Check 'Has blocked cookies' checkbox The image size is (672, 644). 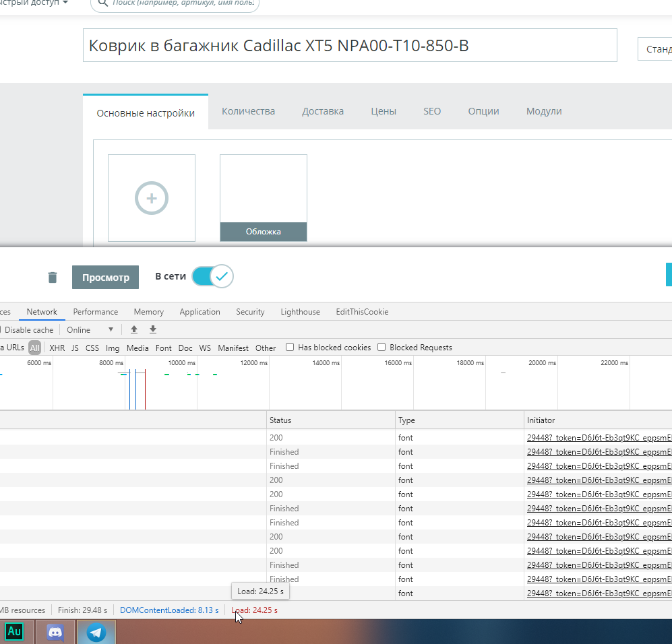click(x=290, y=348)
